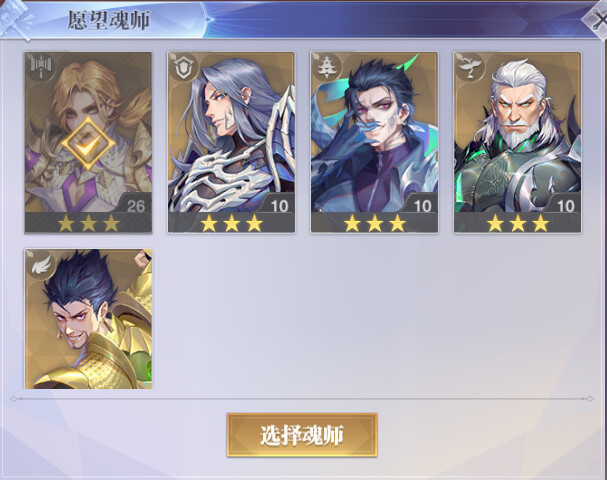The width and height of the screenshot is (607, 480).
Task: Click the wing class icon on golden-armored card
Action: tap(41, 265)
